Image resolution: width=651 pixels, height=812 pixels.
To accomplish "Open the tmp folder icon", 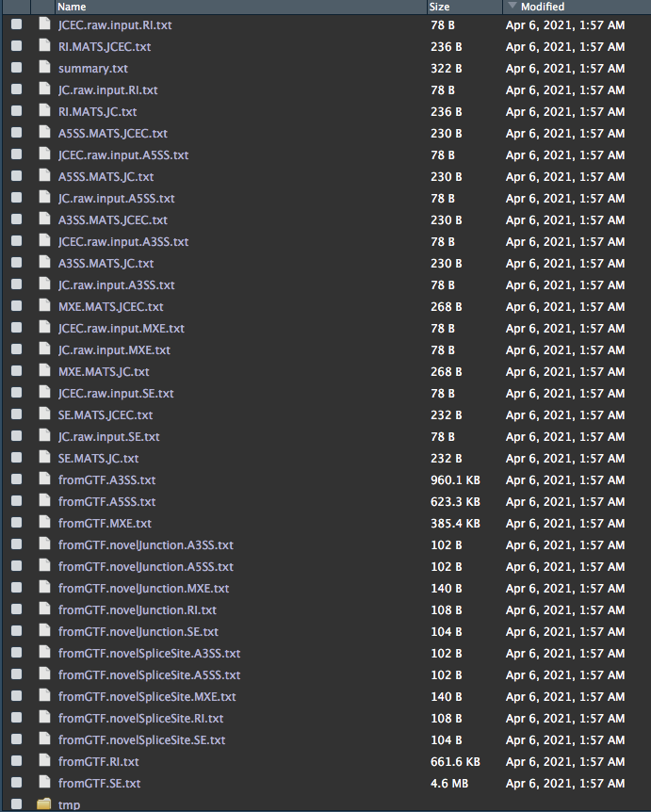I will click(x=44, y=804).
